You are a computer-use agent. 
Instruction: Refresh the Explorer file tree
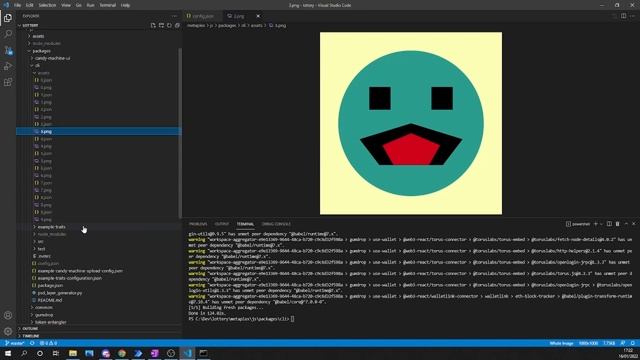pos(169,25)
